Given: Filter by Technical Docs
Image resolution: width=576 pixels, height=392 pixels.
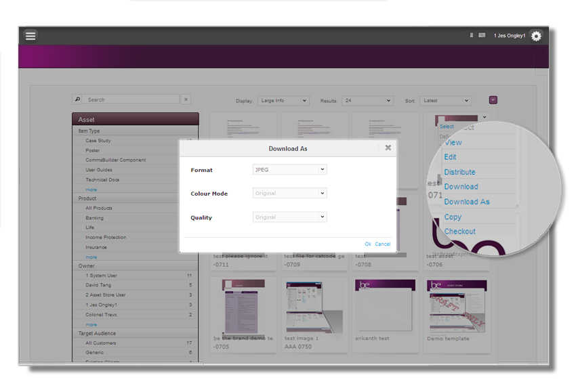Looking at the screenshot, I should (x=102, y=180).
